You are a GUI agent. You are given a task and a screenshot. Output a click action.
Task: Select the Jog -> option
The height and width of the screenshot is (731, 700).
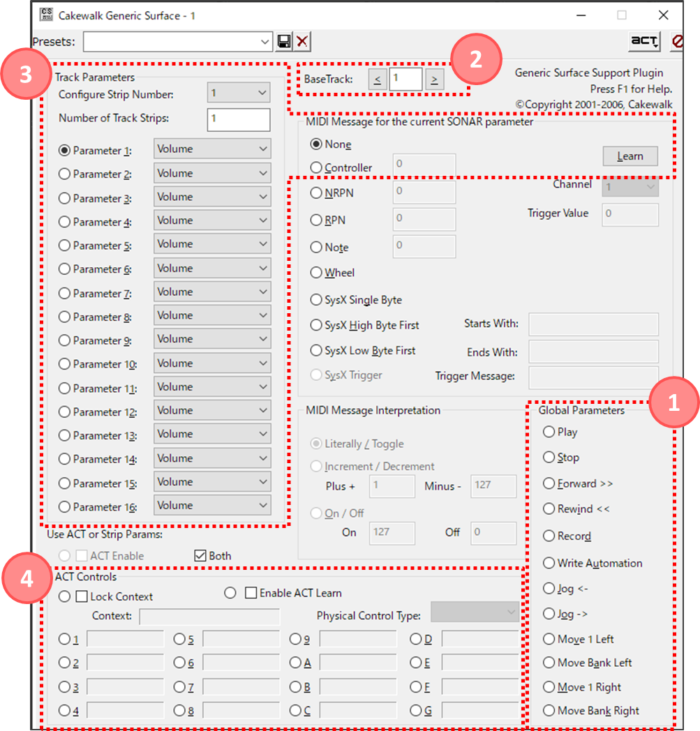(x=549, y=614)
